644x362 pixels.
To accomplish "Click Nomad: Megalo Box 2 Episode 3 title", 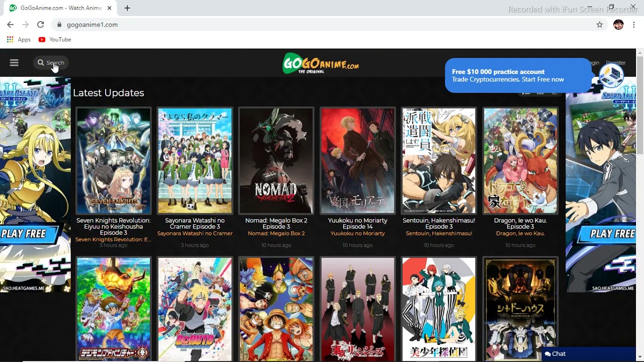I will (276, 223).
